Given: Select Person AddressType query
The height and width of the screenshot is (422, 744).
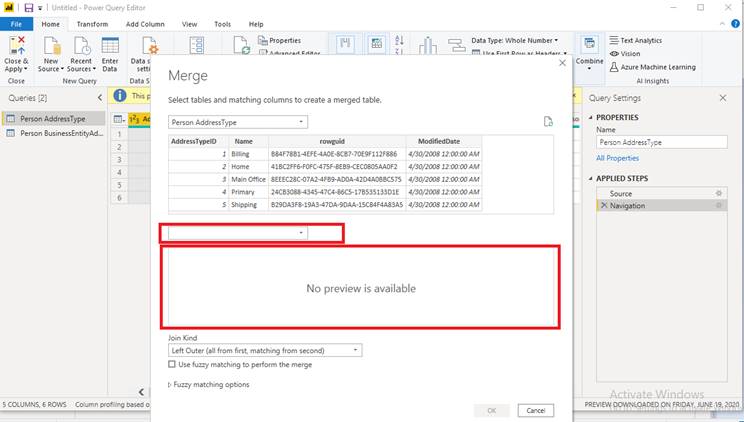Looking at the screenshot, I should (53, 119).
